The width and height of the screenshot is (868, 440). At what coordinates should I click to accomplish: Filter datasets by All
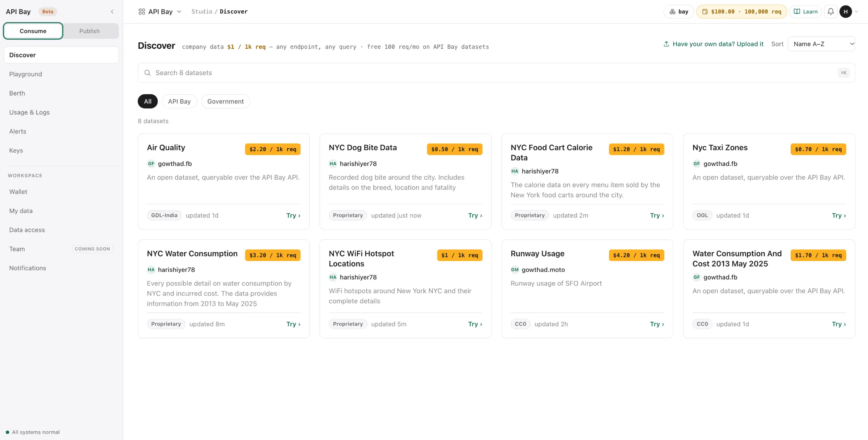pos(148,101)
